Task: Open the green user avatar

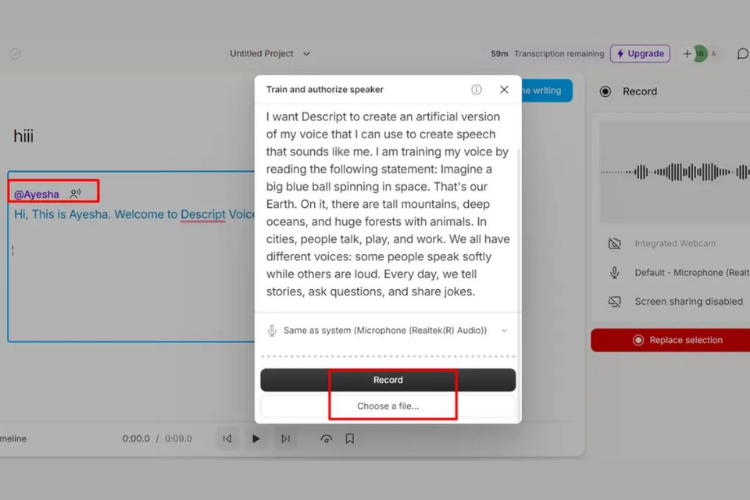Action: 700,54
